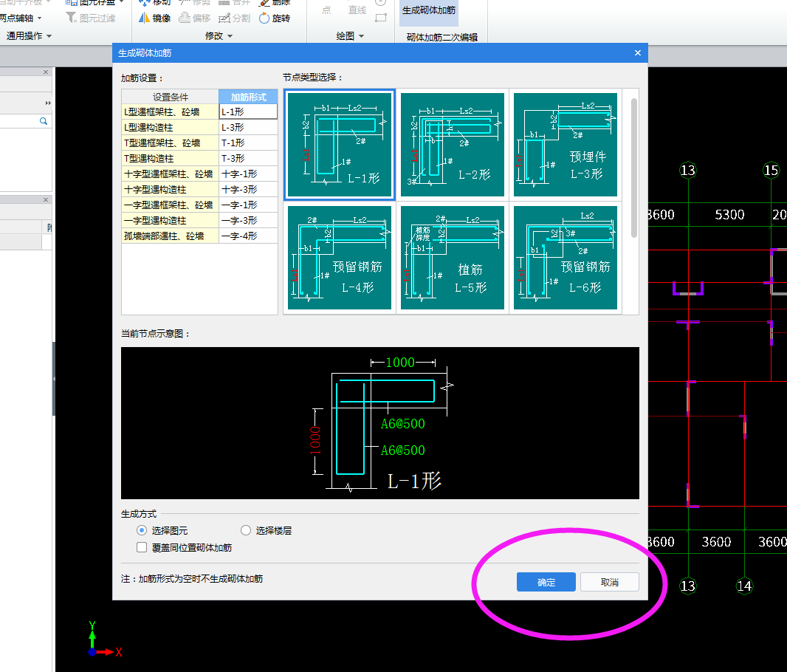The height and width of the screenshot is (672, 787).
Task: Click the 加筋形式 column header
Action: (x=248, y=97)
